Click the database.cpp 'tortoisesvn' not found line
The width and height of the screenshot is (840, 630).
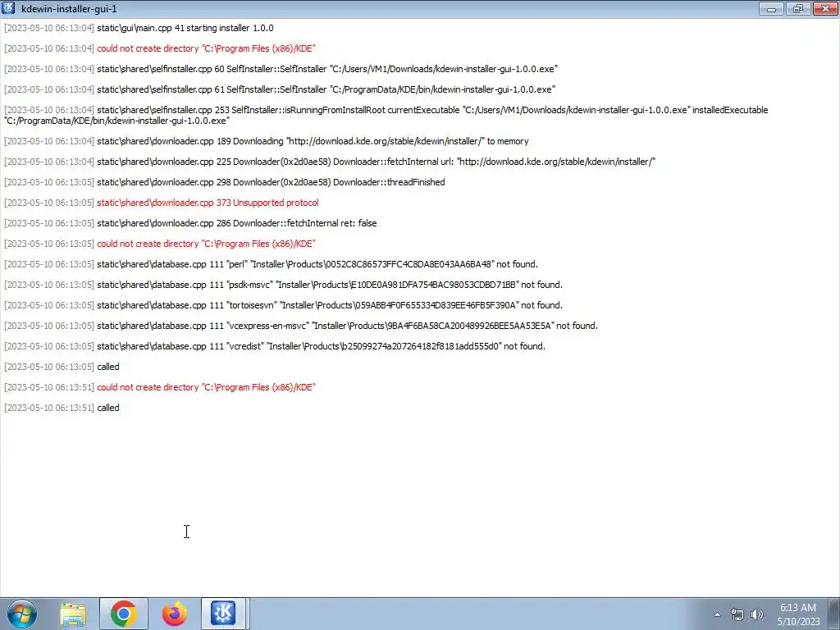pos(283,305)
